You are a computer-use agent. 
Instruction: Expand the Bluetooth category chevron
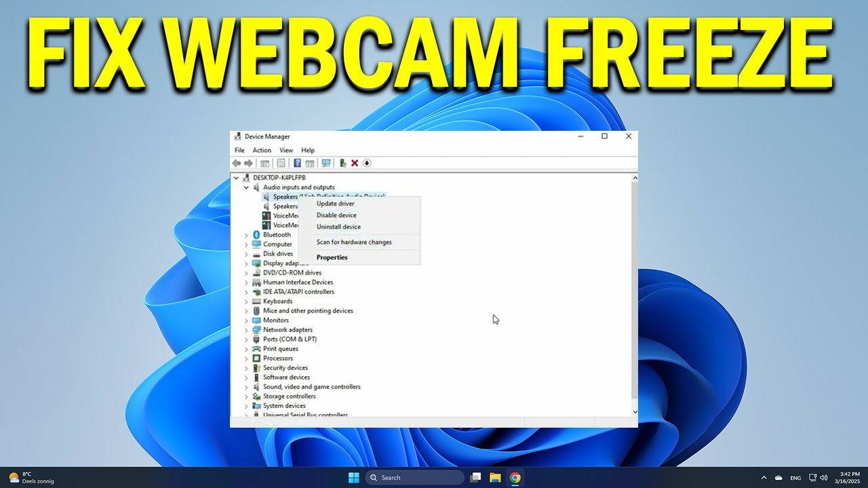pyautogui.click(x=246, y=235)
